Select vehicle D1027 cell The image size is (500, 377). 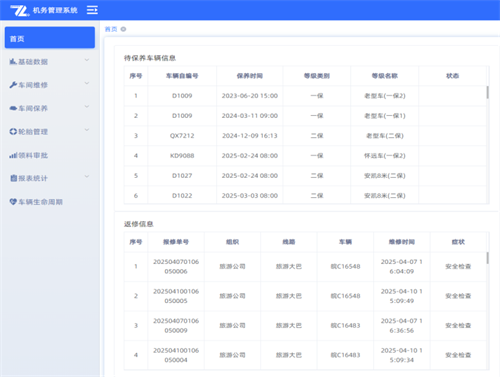182,176
